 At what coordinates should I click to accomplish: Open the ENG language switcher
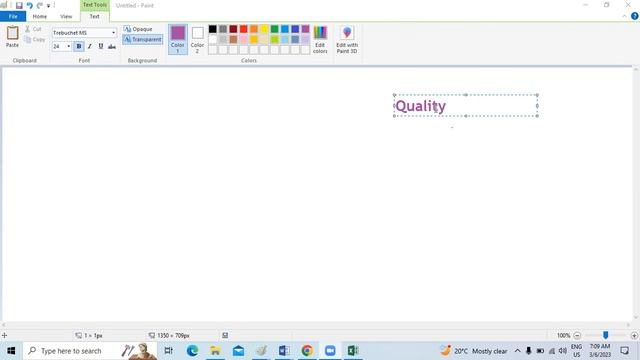coord(576,351)
